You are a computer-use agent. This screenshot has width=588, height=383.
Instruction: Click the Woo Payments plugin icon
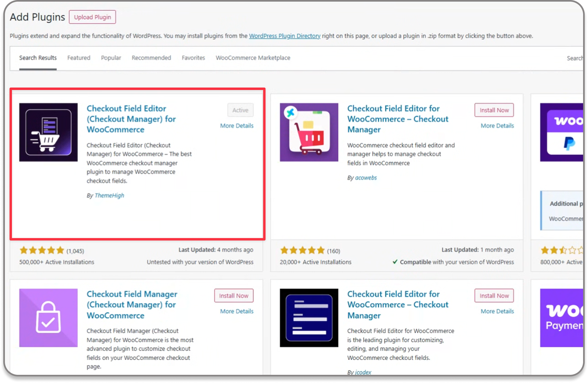562,318
